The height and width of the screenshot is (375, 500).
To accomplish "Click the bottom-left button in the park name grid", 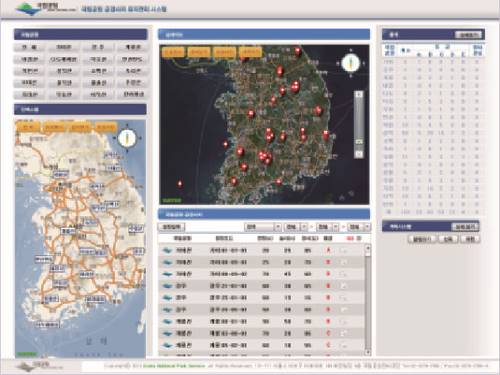I will click(29, 95).
